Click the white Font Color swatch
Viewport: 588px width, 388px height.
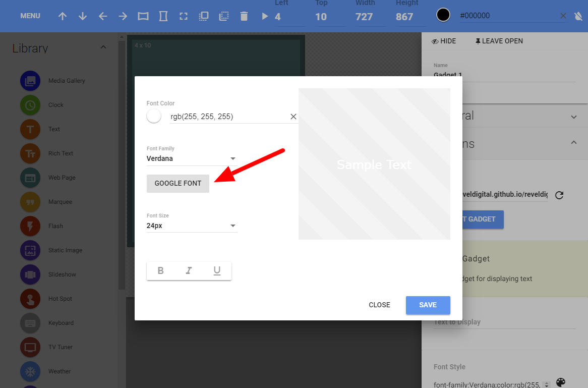154,116
